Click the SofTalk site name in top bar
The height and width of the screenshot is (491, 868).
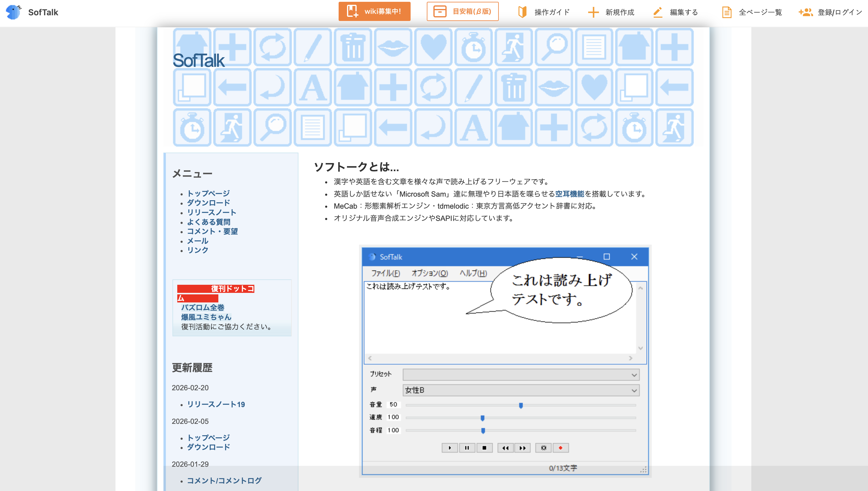click(43, 13)
